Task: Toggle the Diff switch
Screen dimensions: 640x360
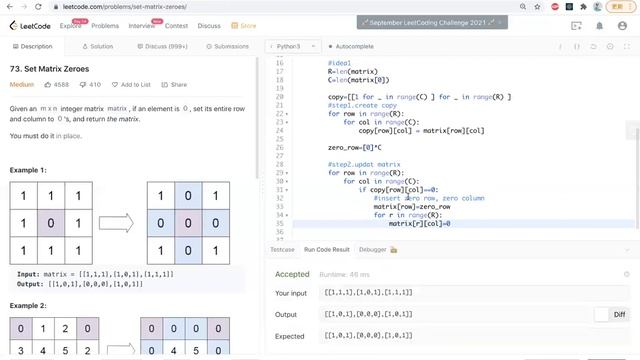Action: click(x=602, y=315)
